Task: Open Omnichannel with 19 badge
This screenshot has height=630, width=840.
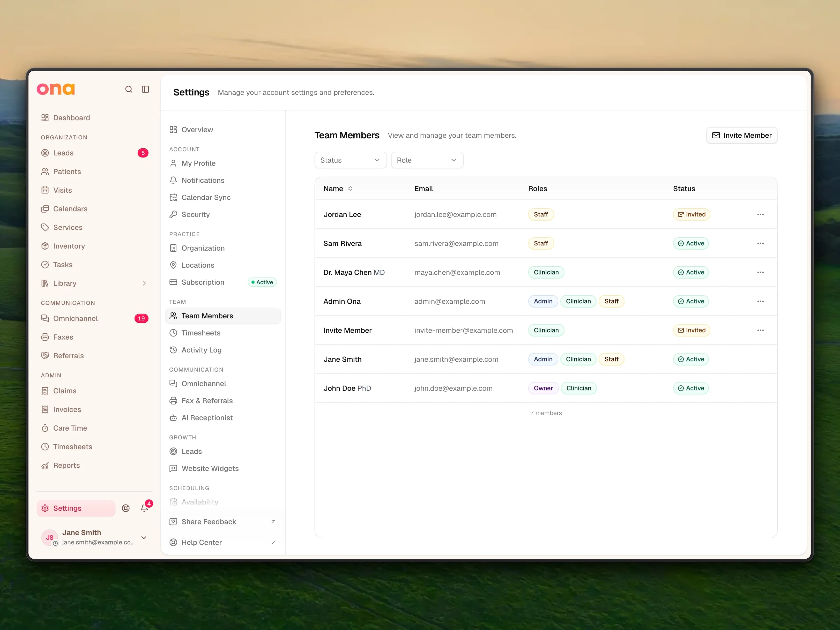Action: coord(95,318)
